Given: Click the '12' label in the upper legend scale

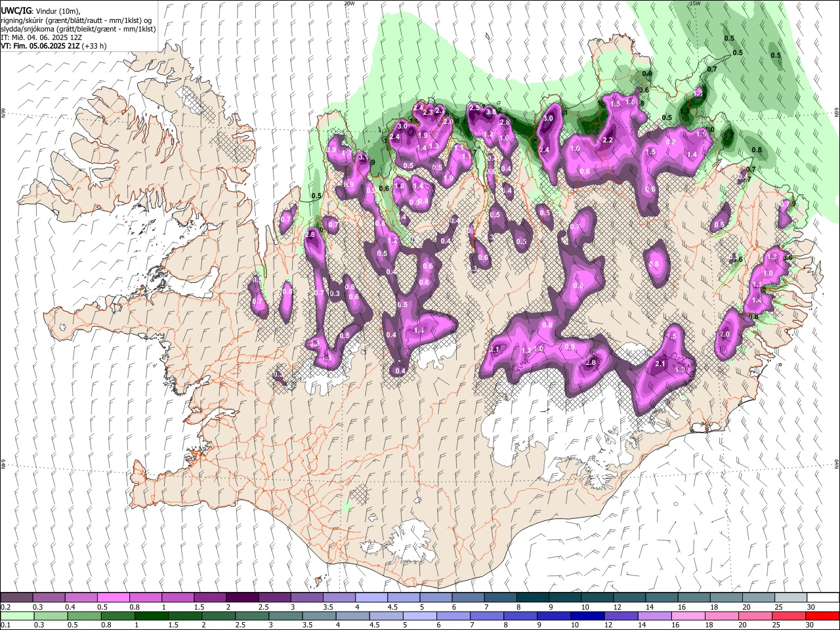Looking at the screenshot, I should click(x=617, y=607).
